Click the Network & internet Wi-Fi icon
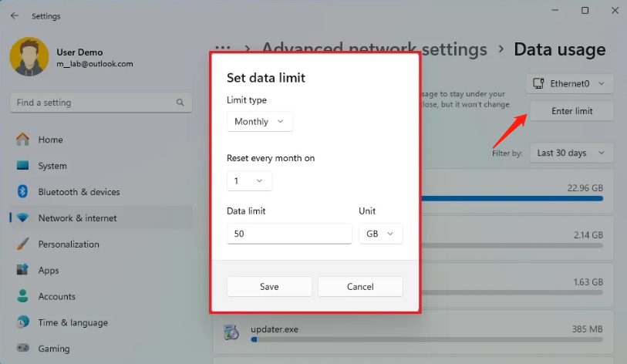The image size is (627, 364). [23, 218]
